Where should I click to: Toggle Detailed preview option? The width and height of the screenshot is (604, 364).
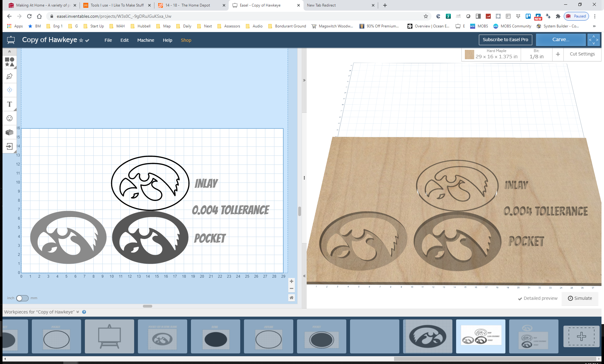538,298
